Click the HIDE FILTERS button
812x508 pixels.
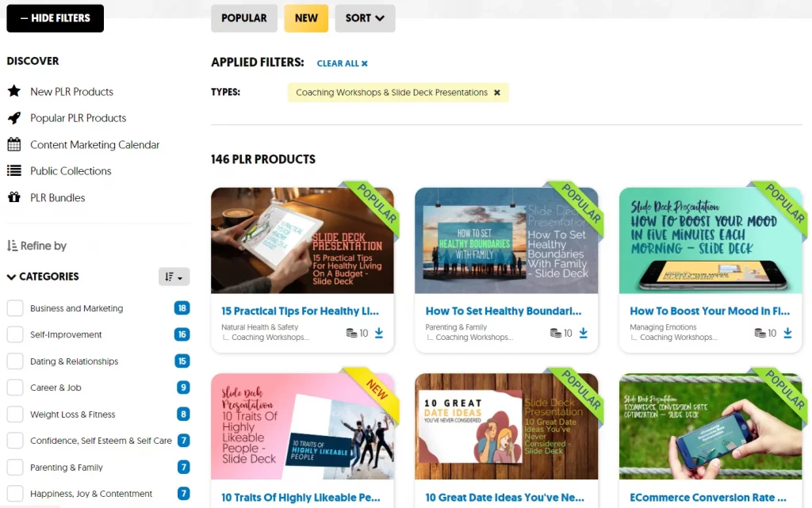(x=55, y=18)
